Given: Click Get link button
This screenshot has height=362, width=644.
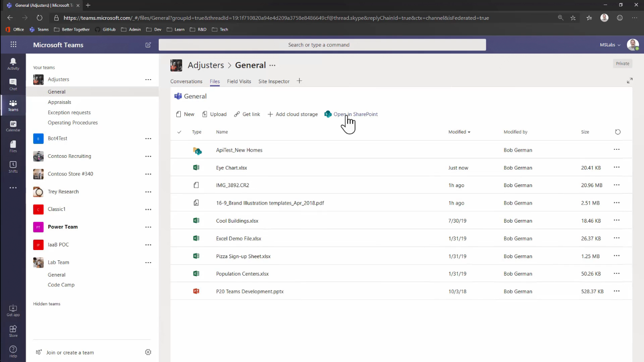Looking at the screenshot, I should point(247,114).
